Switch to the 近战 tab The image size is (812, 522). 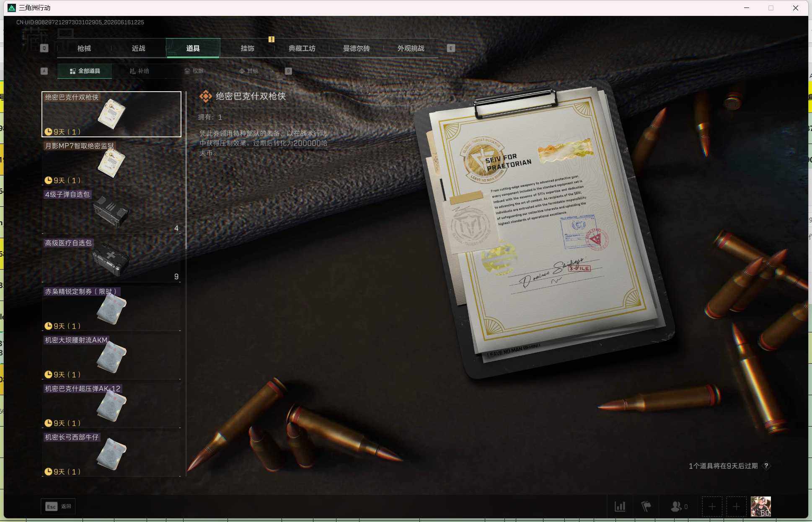(x=139, y=48)
